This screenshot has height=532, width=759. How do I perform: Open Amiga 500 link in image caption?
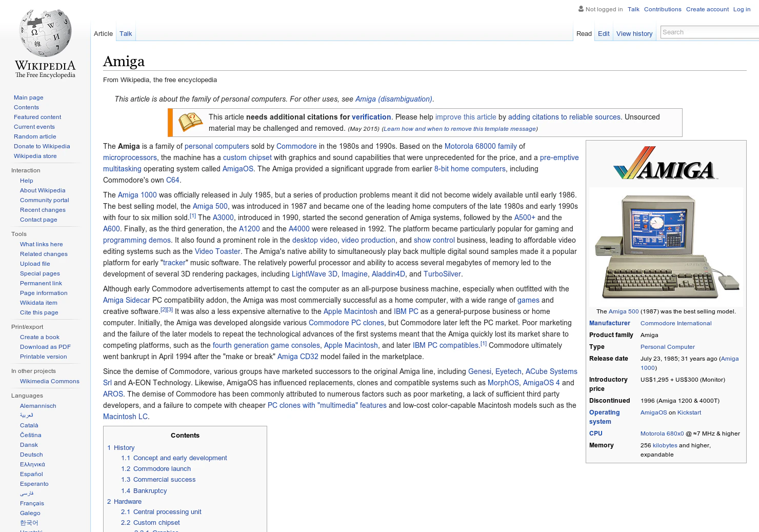click(x=624, y=311)
